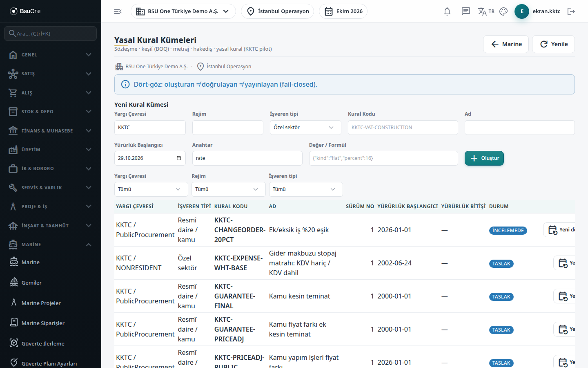
Task: Open the notifications bell
Action: (x=447, y=11)
